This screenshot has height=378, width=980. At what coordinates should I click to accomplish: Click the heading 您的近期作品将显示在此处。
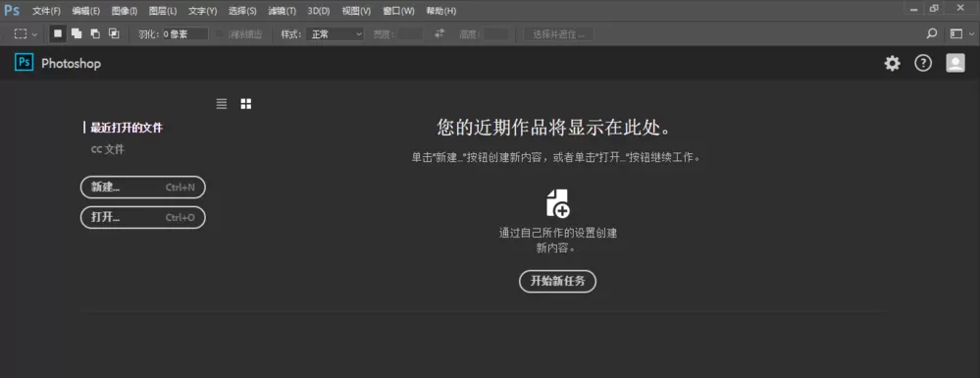[554, 128]
